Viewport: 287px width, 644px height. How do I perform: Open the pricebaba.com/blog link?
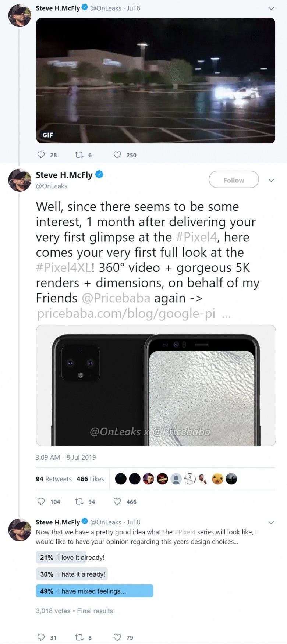(126, 313)
